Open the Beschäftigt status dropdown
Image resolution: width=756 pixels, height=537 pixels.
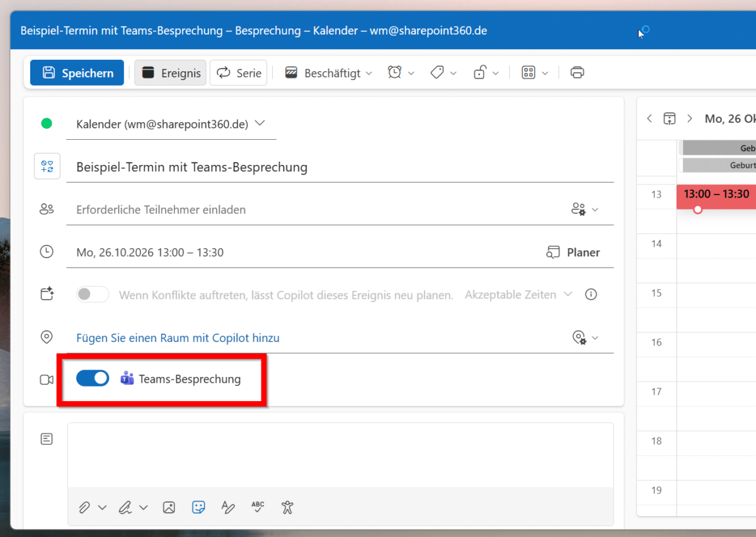tap(328, 73)
